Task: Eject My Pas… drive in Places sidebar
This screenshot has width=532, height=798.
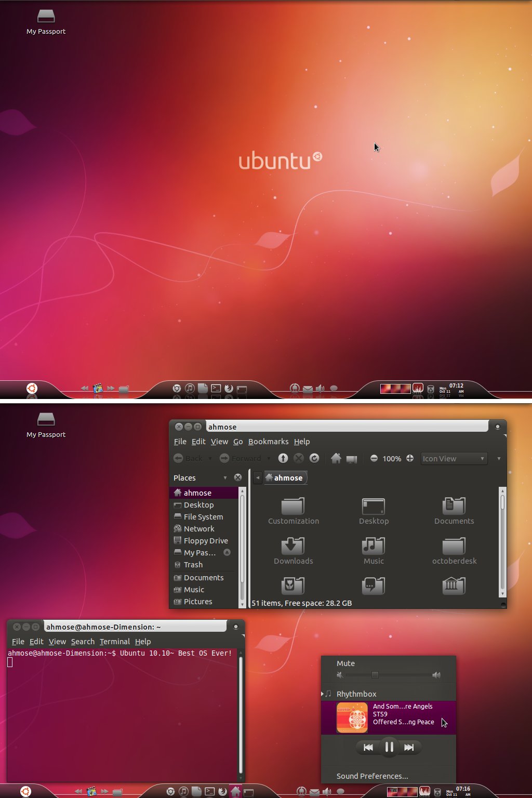Action: (227, 552)
